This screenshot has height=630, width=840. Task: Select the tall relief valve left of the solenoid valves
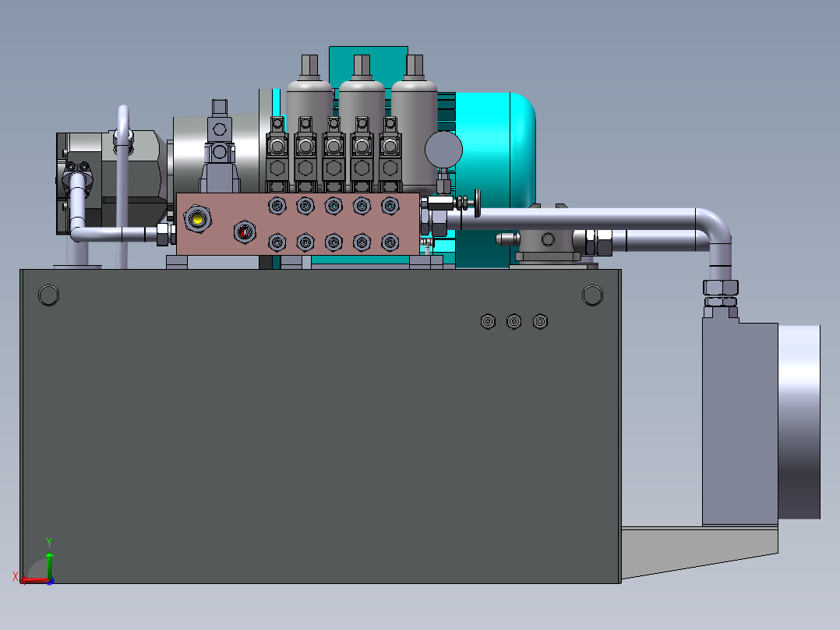pos(220,147)
